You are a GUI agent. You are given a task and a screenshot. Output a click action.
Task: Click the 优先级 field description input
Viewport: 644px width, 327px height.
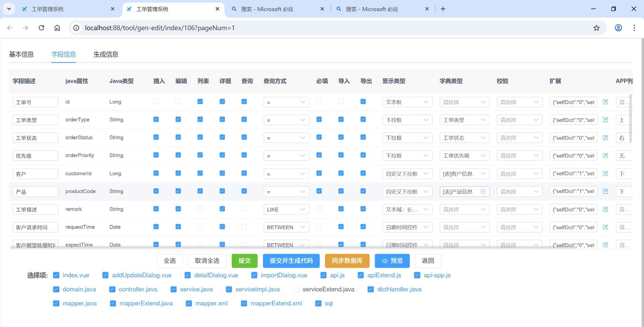tap(35, 156)
